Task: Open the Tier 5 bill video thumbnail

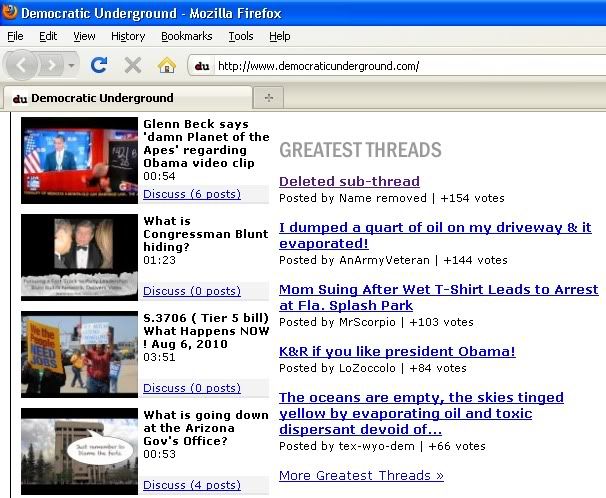Action: [79, 354]
